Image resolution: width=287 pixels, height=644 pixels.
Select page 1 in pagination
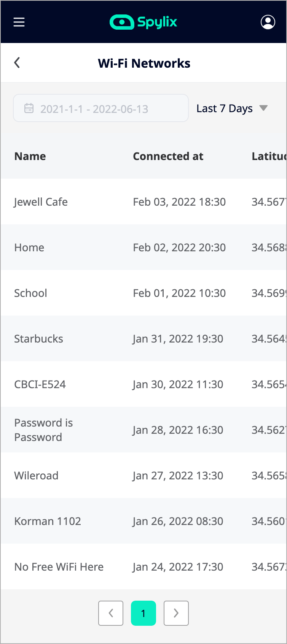143,613
